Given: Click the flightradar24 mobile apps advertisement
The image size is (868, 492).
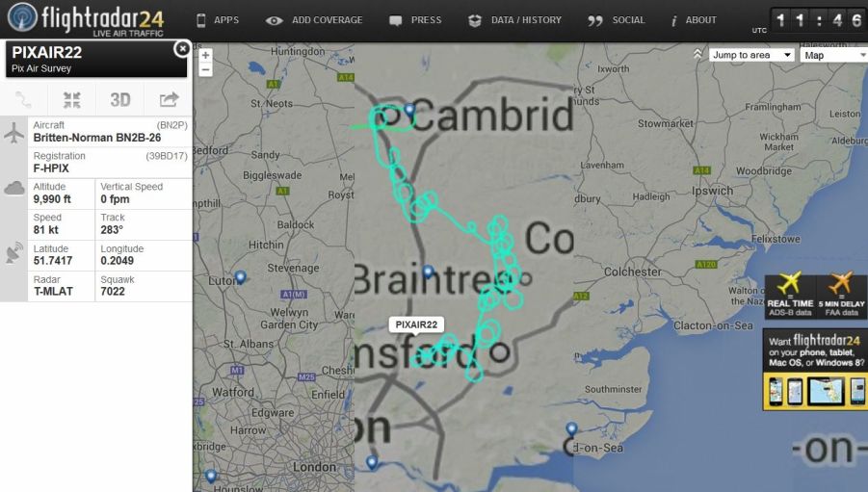Looking at the screenshot, I should [x=815, y=370].
